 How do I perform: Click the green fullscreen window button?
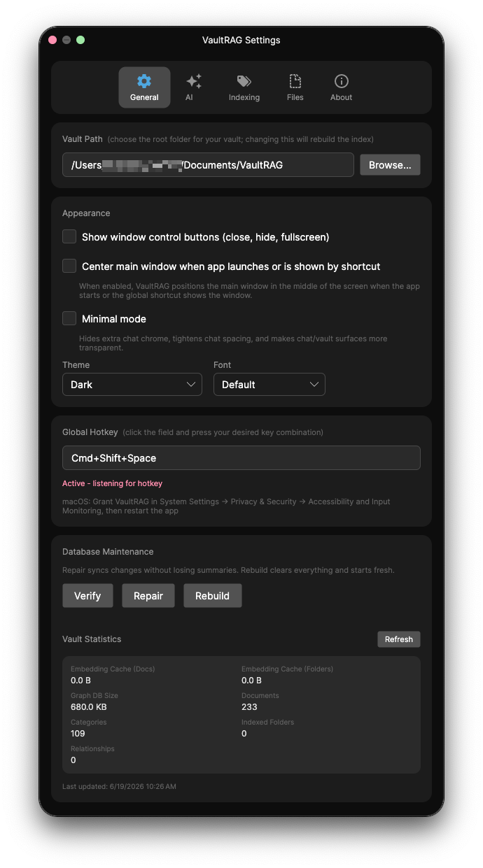(x=80, y=40)
